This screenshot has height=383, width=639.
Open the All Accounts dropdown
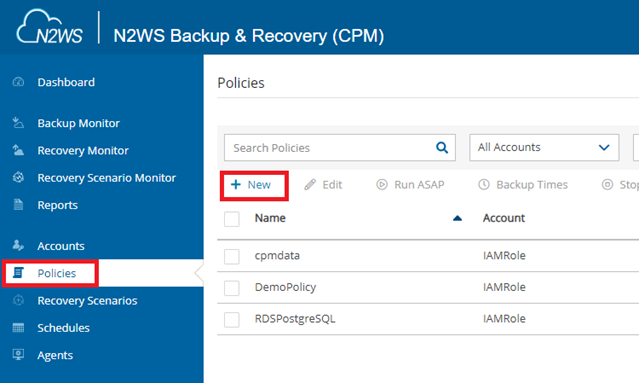tap(544, 147)
